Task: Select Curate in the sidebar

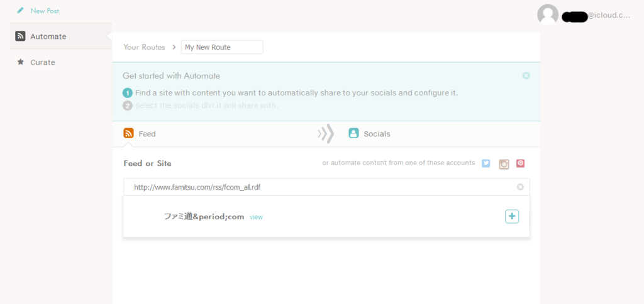Action: (43, 62)
